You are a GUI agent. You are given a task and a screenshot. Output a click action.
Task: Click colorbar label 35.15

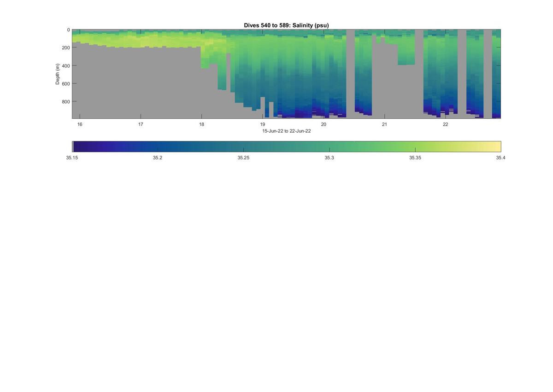(x=72, y=158)
